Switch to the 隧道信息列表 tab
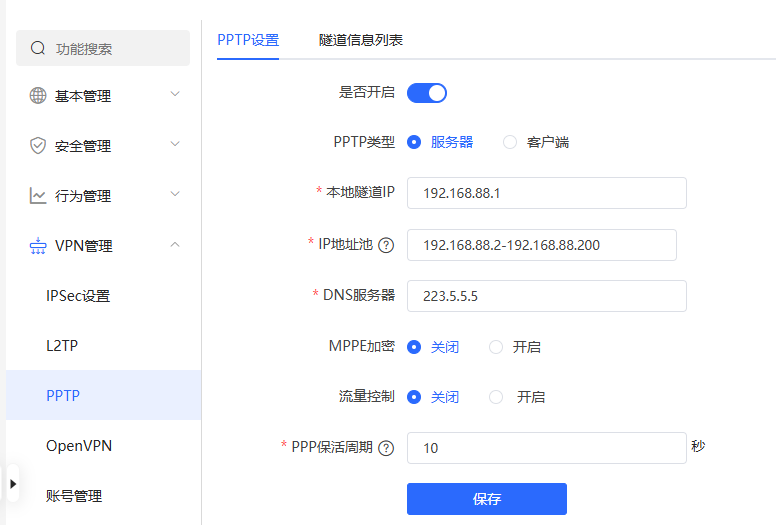 [361, 40]
